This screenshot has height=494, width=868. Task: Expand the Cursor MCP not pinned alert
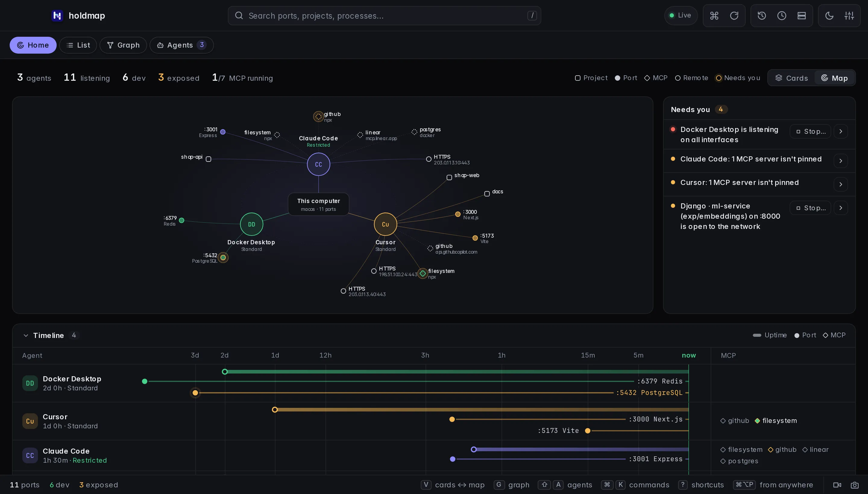841,184
